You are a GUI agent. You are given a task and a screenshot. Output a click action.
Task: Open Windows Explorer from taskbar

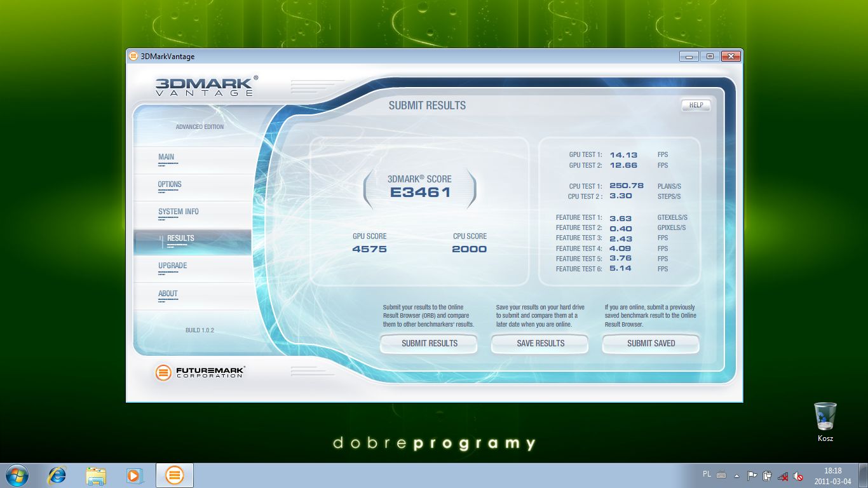pos(96,475)
